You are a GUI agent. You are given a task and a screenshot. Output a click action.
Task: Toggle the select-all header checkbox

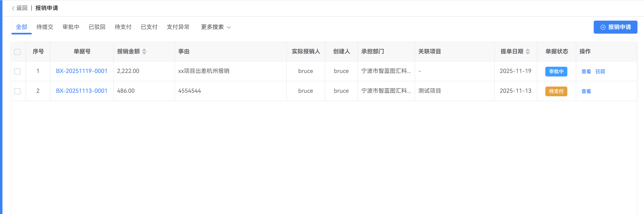click(x=17, y=52)
